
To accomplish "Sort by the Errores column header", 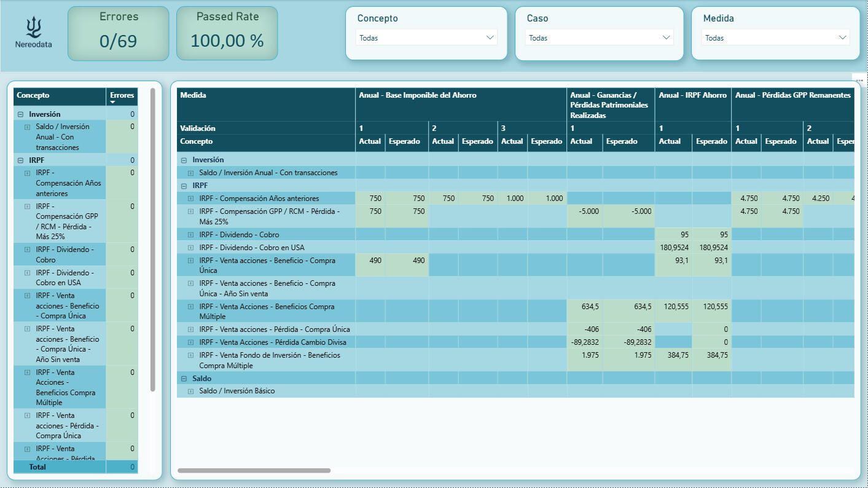I will pos(122,96).
